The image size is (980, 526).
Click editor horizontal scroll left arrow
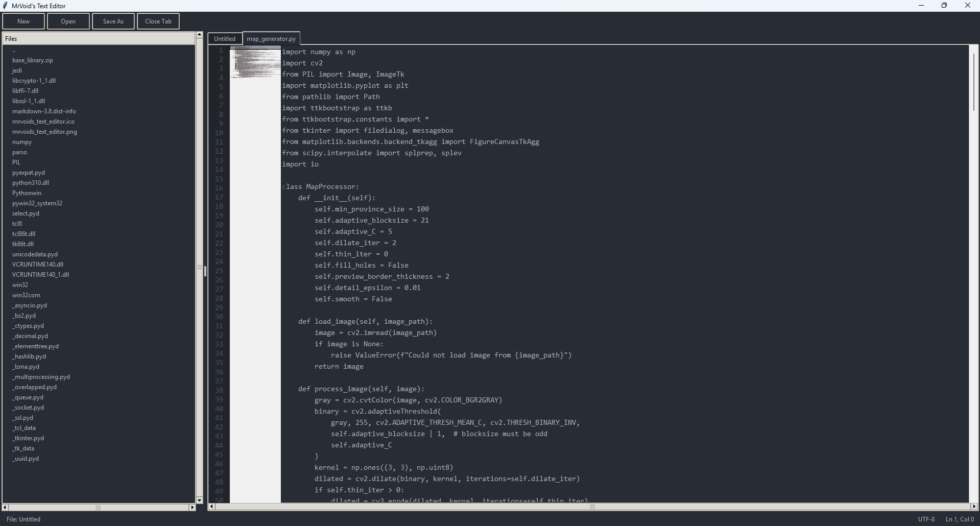click(212, 507)
